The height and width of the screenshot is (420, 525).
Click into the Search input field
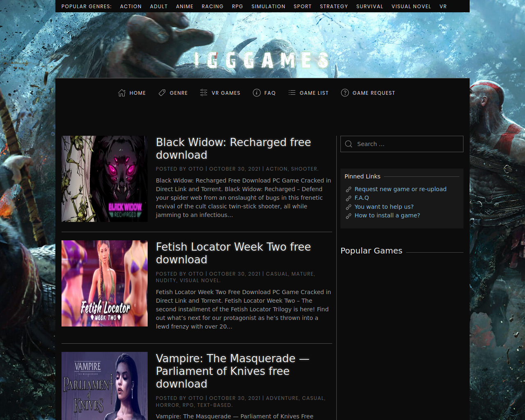402,144
